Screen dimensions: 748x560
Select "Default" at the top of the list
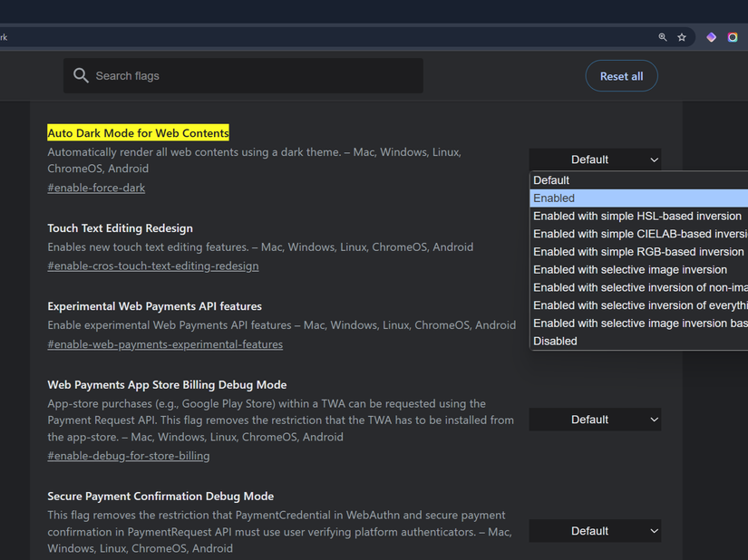551,179
